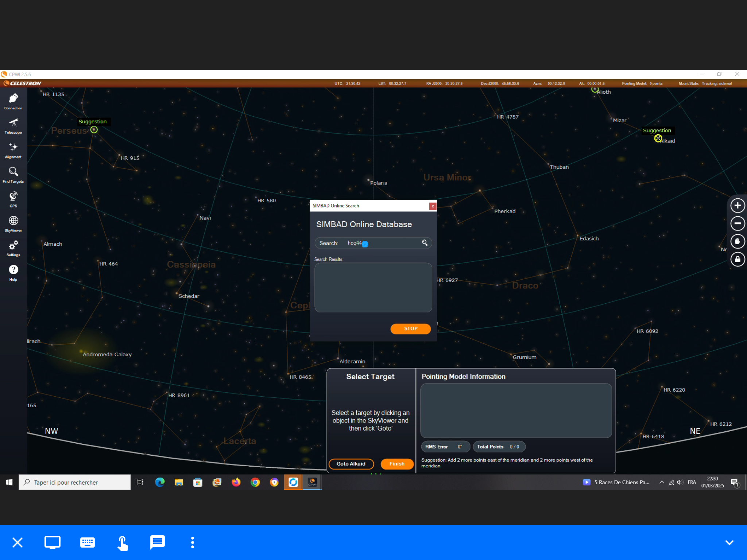Select the Perseus suggestion marker

(x=94, y=130)
